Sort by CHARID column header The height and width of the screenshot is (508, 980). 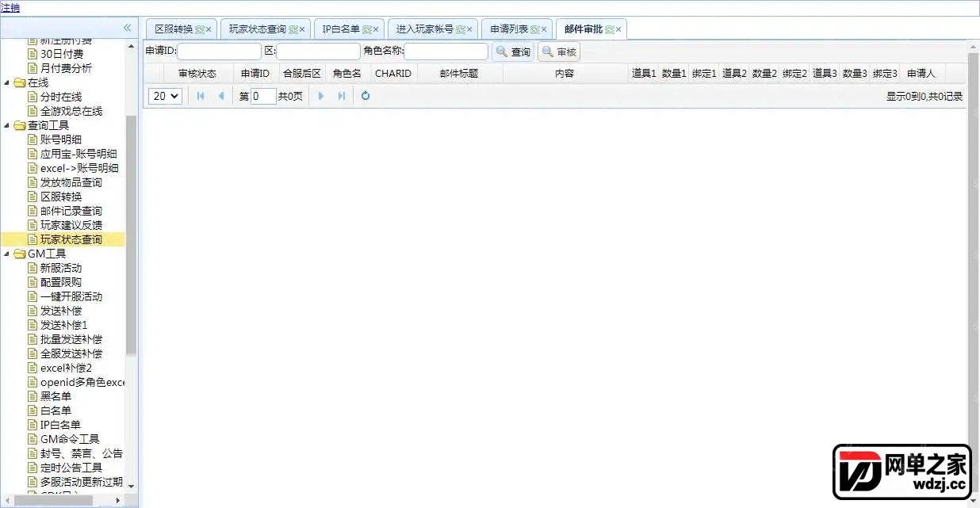(x=393, y=73)
